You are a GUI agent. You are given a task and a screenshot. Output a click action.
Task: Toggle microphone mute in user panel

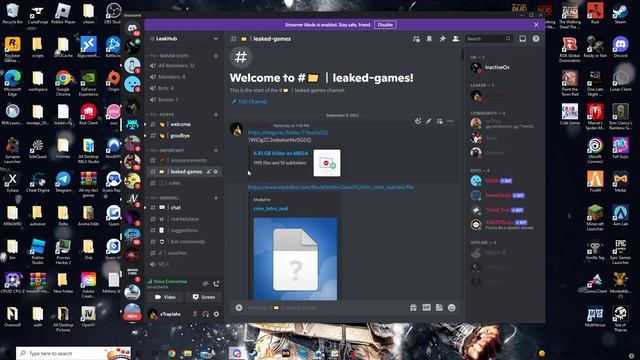[x=195, y=314]
